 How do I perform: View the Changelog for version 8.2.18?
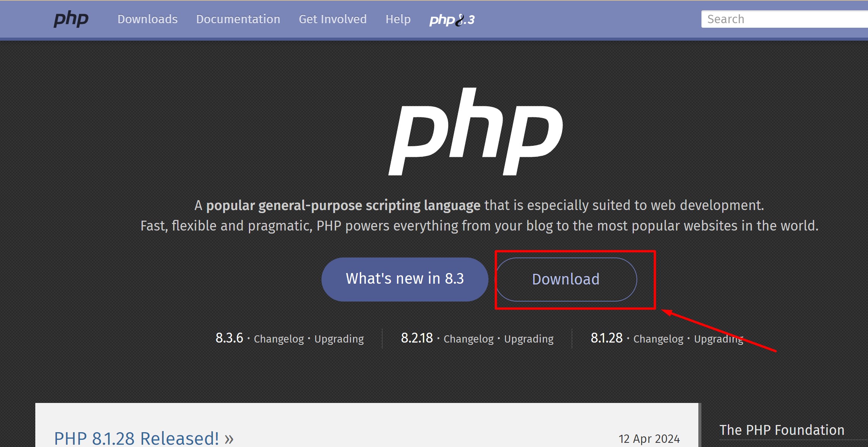coord(468,339)
